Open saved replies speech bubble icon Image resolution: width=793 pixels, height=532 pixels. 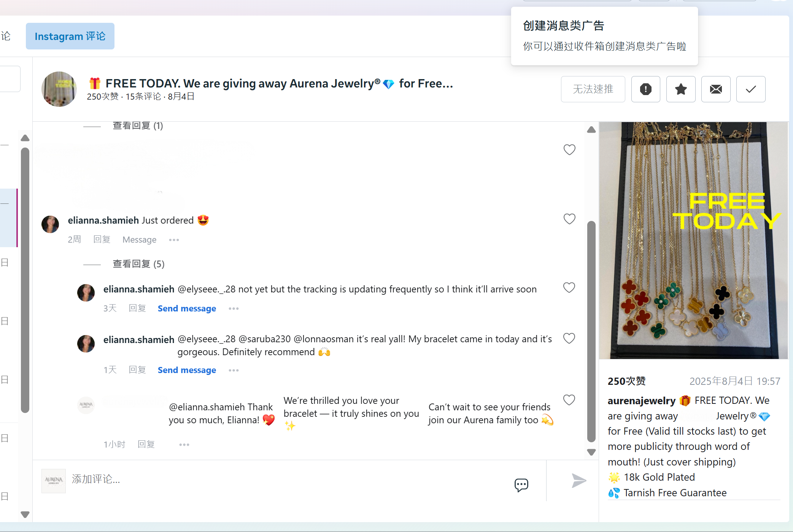[x=521, y=485]
